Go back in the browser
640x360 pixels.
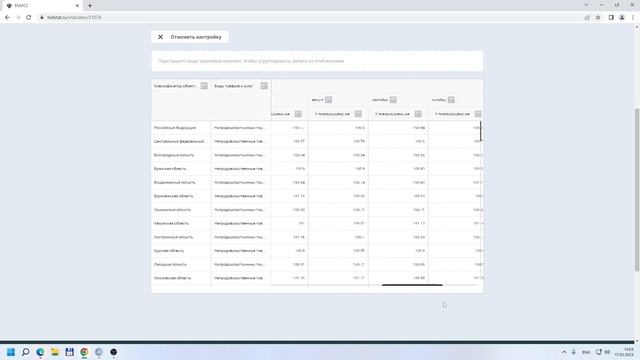tap(7, 18)
